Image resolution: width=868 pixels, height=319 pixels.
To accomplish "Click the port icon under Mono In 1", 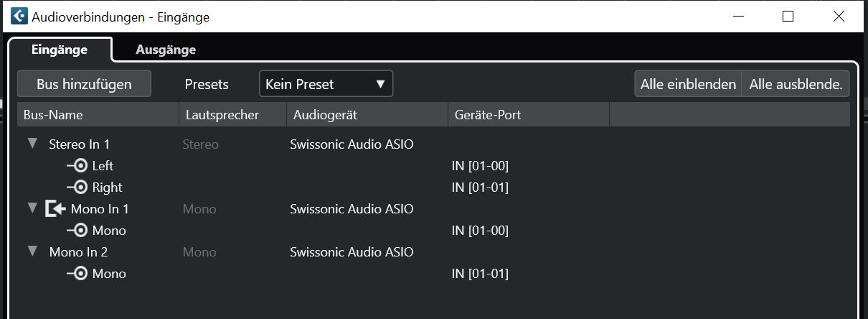I will pos(77,231).
